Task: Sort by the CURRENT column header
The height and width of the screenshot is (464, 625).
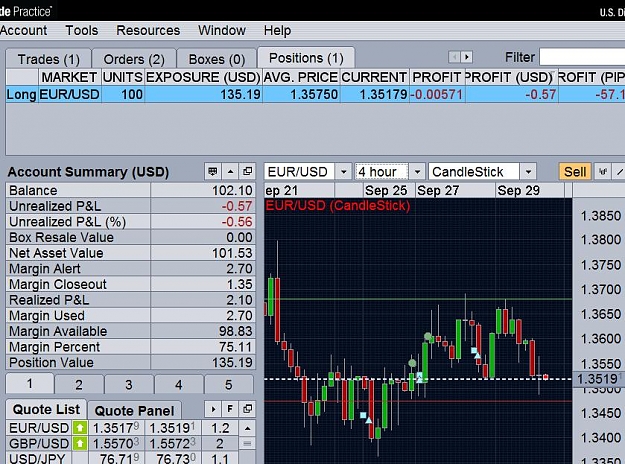Action: [x=374, y=77]
